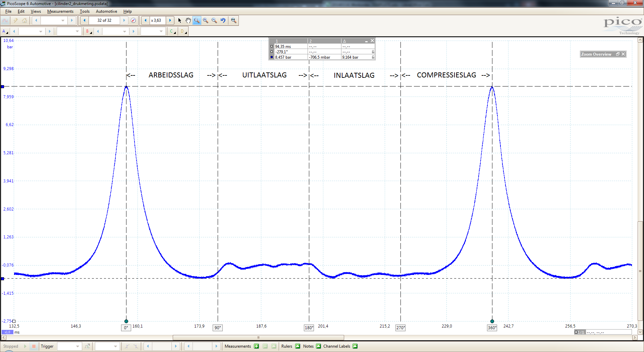Click the ARBEIDSSLAG annotation text
Viewport: 644px width, 352px height.
tap(171, 75)
